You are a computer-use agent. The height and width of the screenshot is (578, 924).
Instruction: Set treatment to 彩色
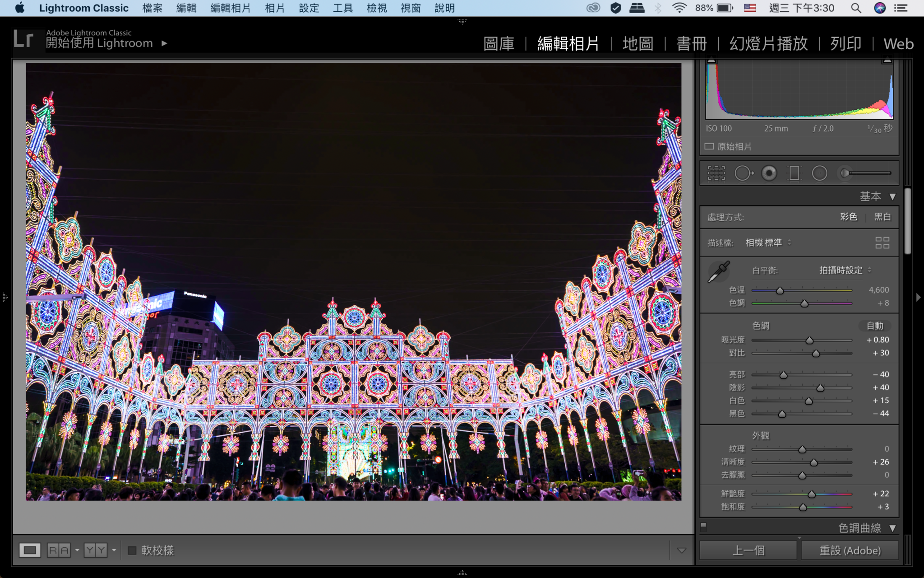pos(848,217)
